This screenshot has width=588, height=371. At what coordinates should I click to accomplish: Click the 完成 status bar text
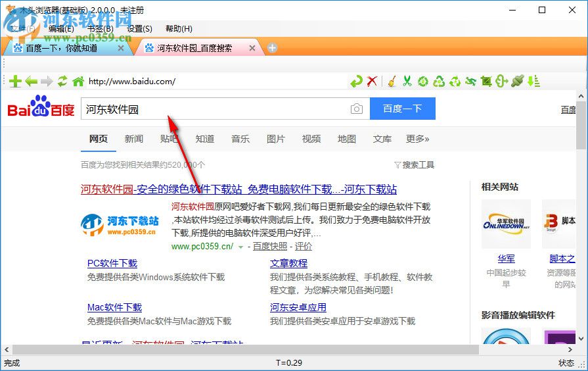tap(12, 362)
